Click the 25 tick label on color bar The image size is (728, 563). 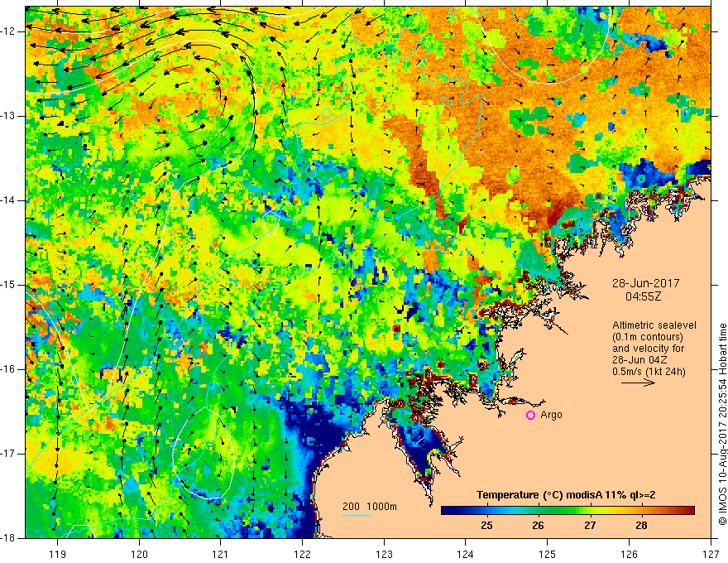(486, 526)
